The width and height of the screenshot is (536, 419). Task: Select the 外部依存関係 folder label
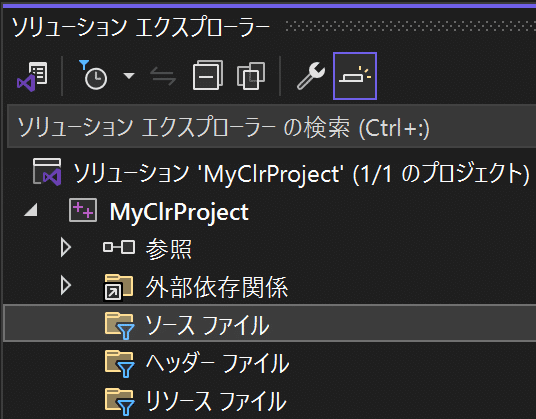coord(217,287)
